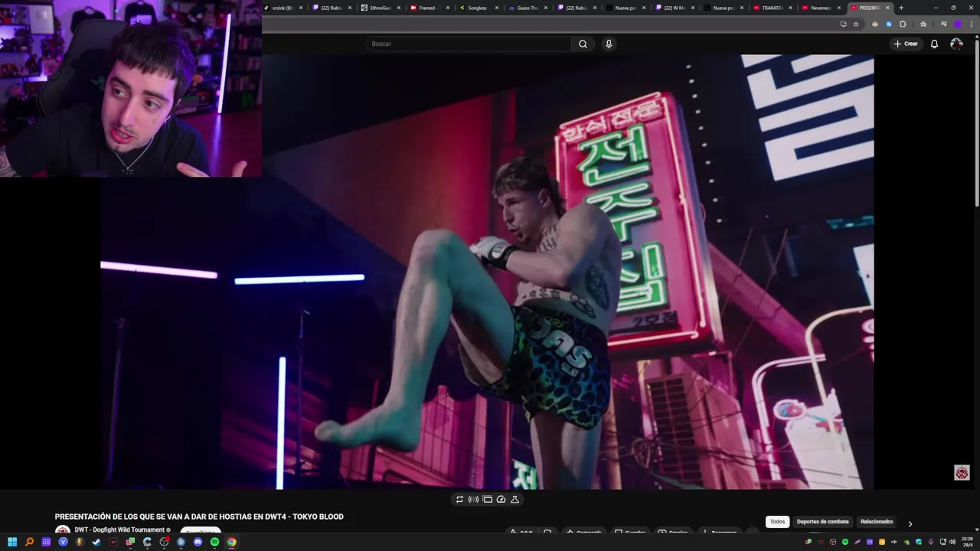Image resolution: width=980 pixels, height=551 pixels.
Task: Open the taskbar search magnifier
Action: click(29, 542)
